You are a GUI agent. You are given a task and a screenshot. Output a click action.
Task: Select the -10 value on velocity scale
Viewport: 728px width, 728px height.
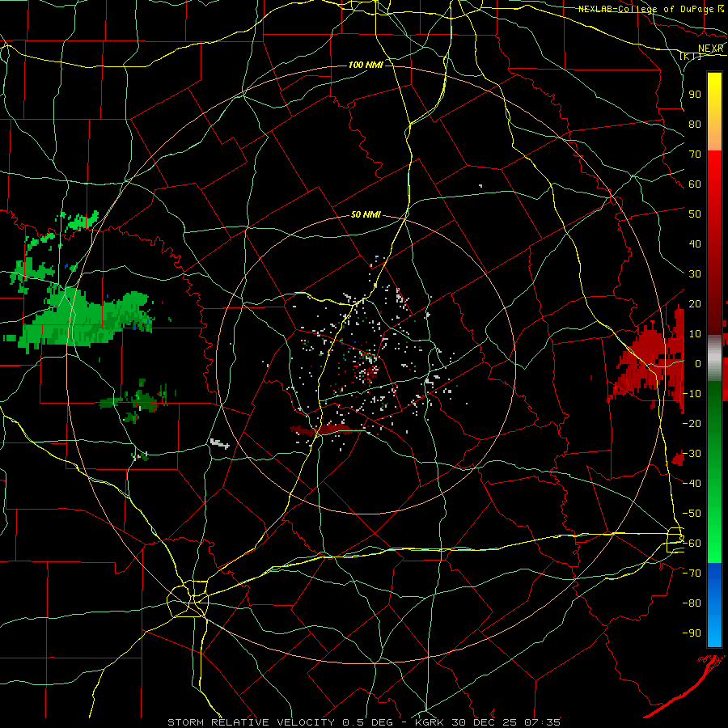click(692, 394)
